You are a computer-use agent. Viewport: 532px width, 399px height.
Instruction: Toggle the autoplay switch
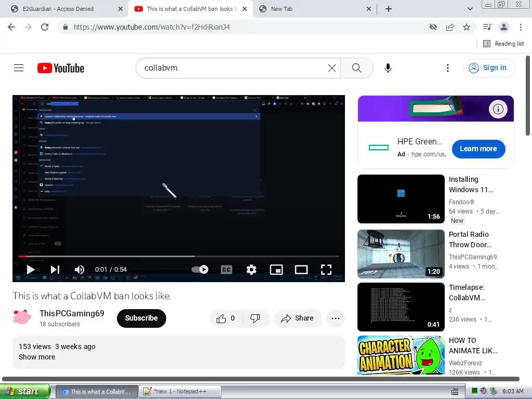[x=200, y=270]
